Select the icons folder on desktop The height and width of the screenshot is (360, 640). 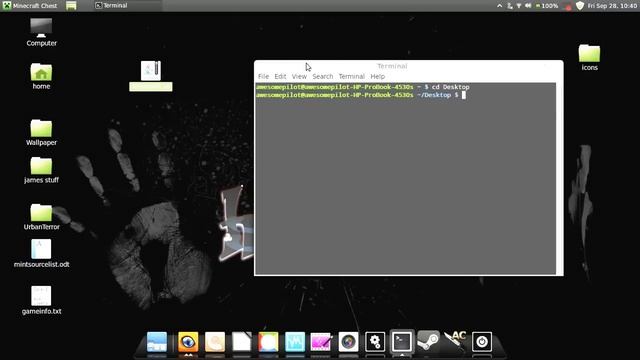pos(589,58)
